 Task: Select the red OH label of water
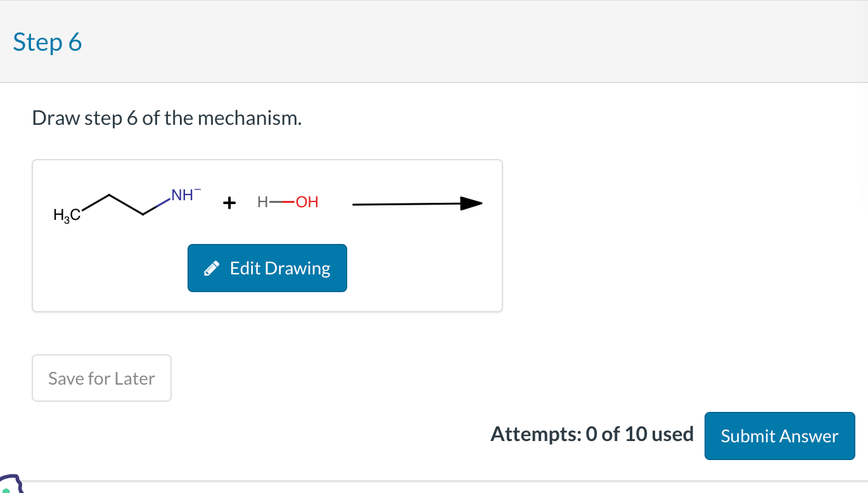pos(307,202)
